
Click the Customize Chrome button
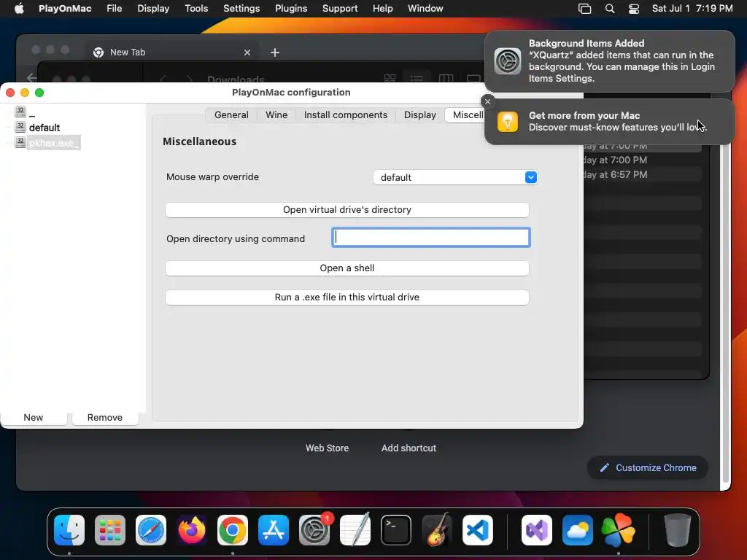point(648,467)
